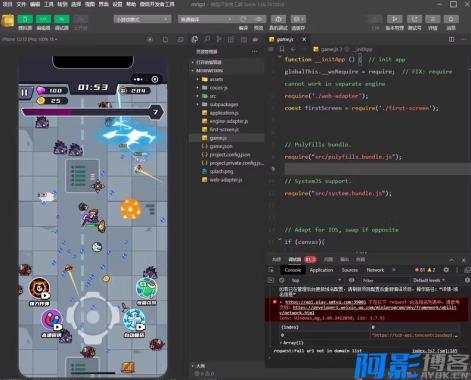
Task: Tap the magnet skill button in game
Action: point(51,320)
